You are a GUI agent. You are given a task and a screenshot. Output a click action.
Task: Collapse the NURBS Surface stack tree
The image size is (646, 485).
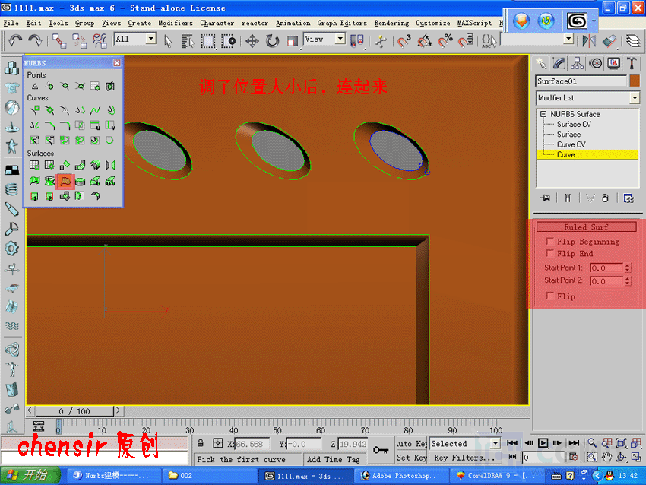coord(543,114)
